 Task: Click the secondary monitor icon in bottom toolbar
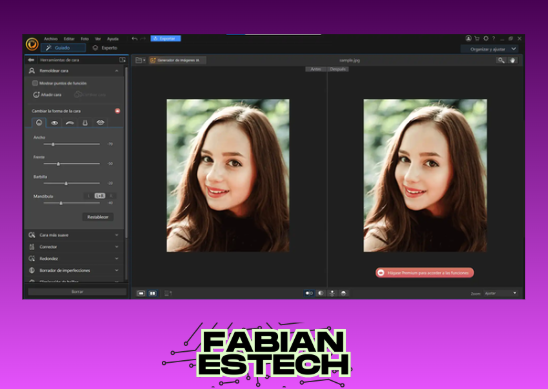[168, 293]
